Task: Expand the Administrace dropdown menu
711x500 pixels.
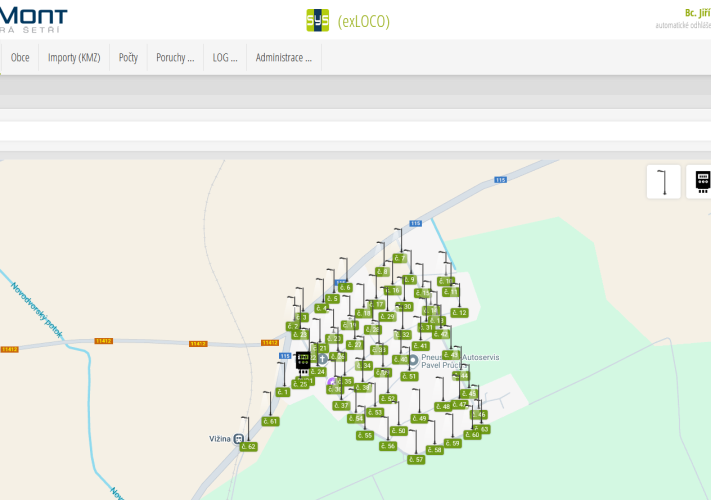Action: coord(283,58)
